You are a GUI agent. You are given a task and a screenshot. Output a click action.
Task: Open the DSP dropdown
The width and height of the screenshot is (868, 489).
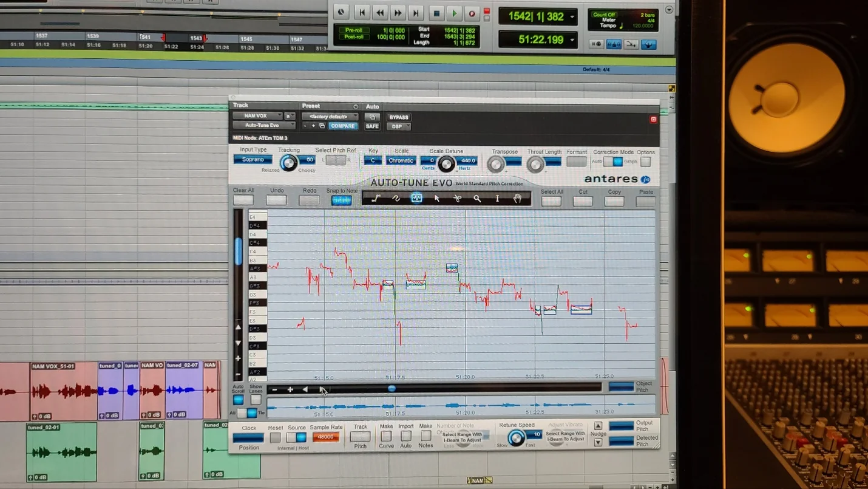pos(399,126)
